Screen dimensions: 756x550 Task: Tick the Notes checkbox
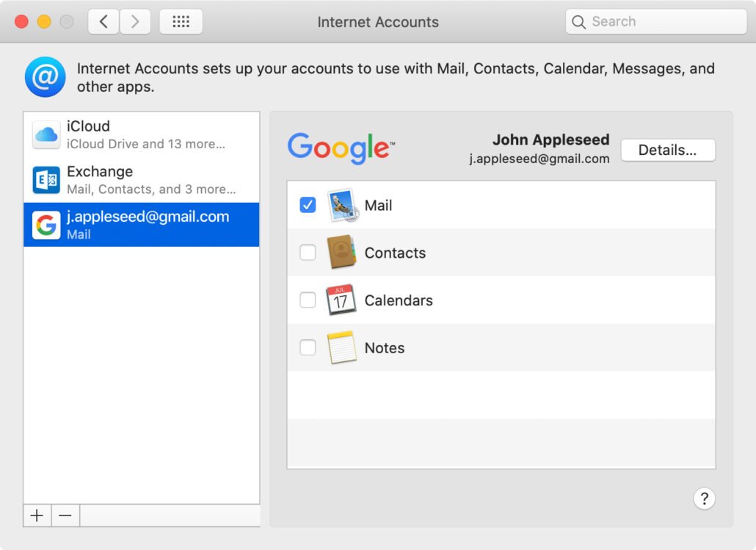coord(308,348)
